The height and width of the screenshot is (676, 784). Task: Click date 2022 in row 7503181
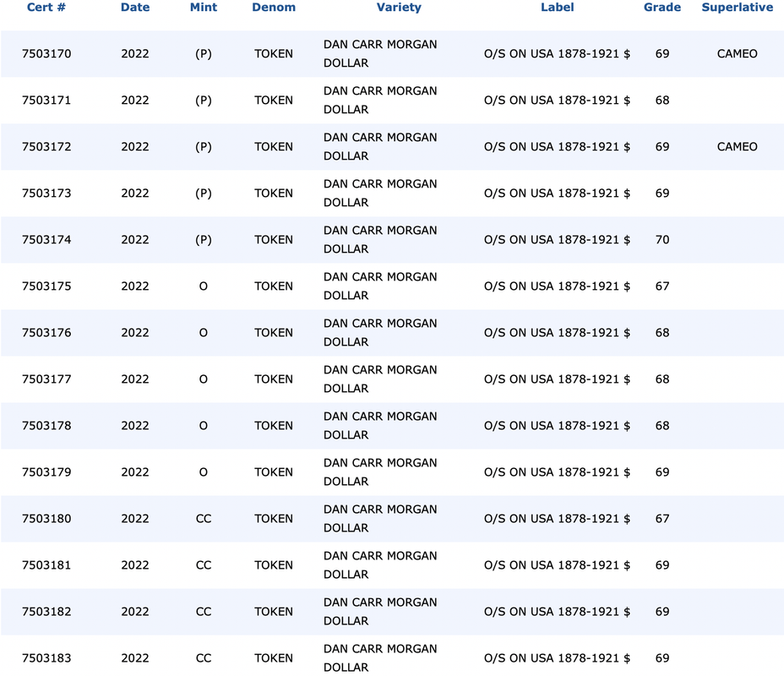click(135, 565)
